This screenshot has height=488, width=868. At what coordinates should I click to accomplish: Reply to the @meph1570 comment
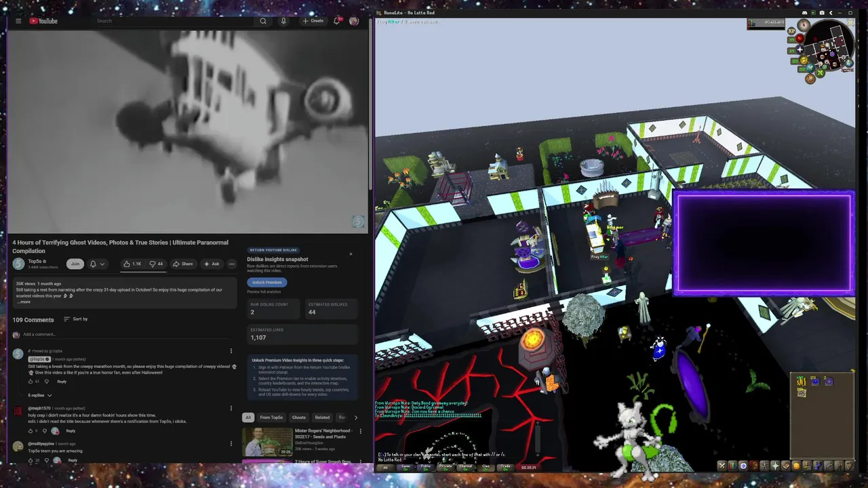click(71, 431)
